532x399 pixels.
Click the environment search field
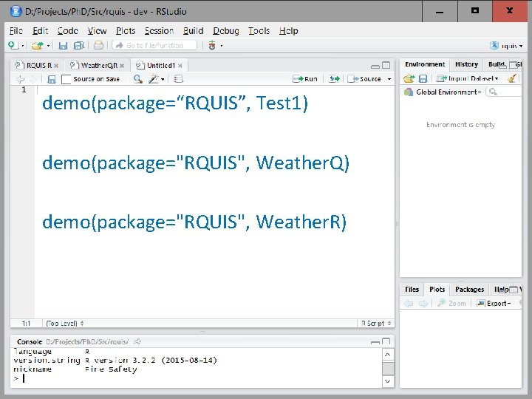pos(505,92)
